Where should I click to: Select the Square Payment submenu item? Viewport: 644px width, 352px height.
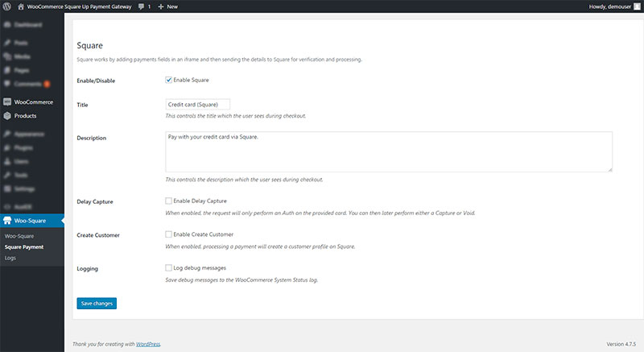pyautogui.click(x=24, y=246)
